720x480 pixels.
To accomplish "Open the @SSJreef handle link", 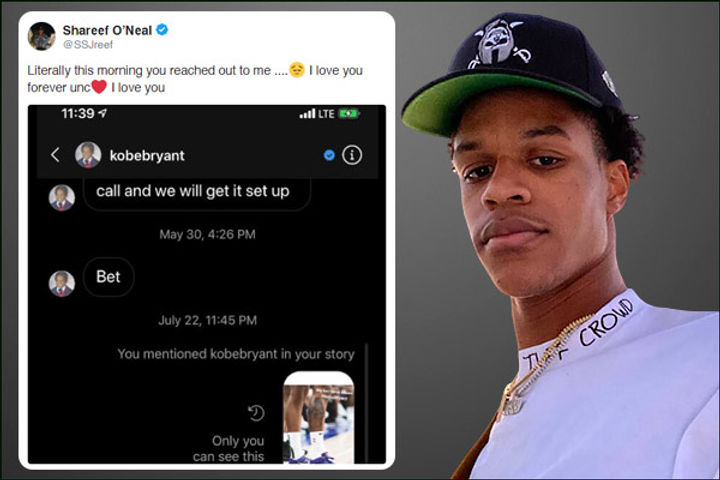I will tap(88, 45).
